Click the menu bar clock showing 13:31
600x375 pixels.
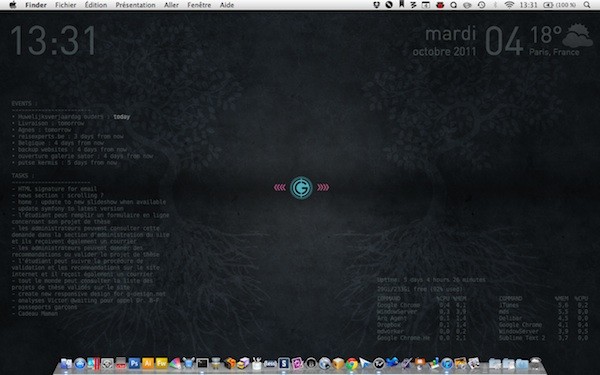(x=528, y=5)
